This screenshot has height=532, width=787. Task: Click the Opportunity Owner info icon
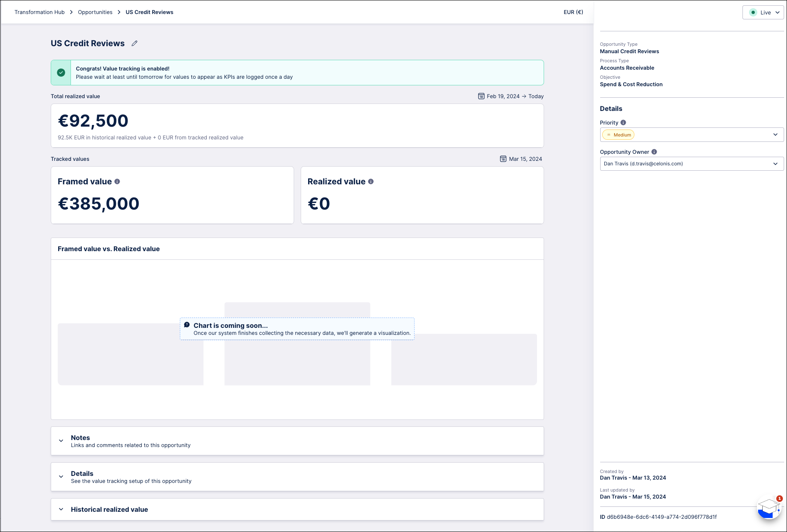click(654, 152)
